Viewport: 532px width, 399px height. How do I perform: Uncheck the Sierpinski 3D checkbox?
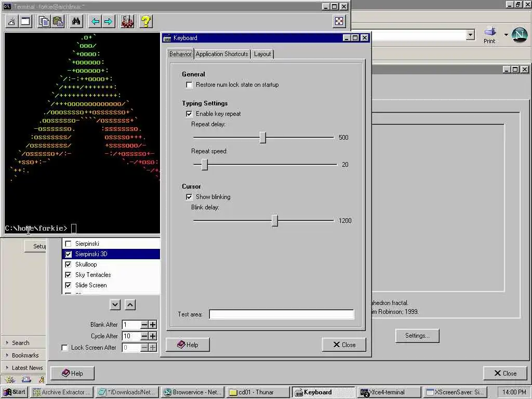pyautogui.click(x=68, y=254)
